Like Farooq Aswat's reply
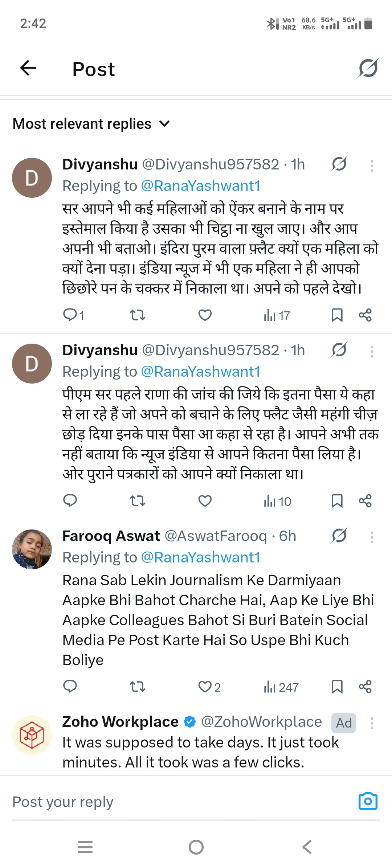This screenshot has width=392, height=868. (205, 687)
